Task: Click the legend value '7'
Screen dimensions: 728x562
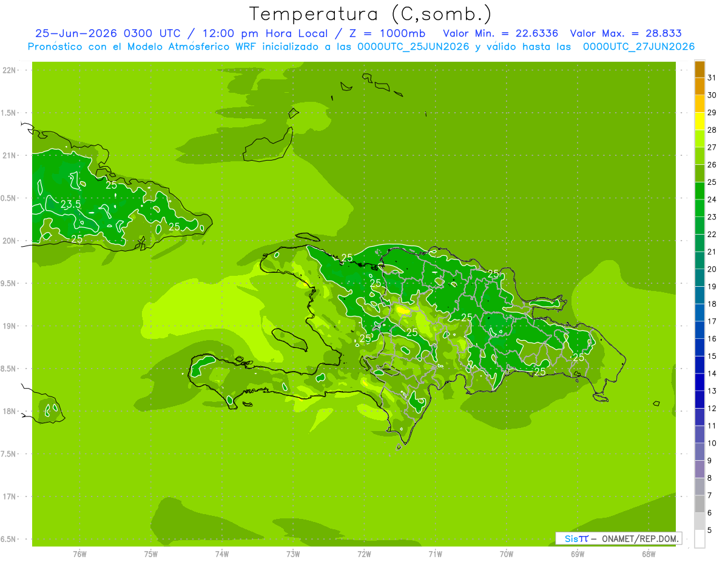Action: point(709,495)
